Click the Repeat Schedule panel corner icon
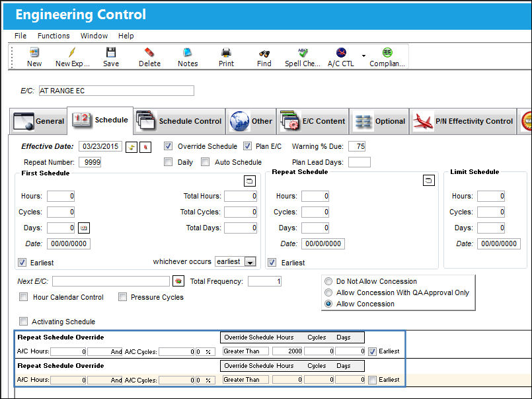532x399 pixels. [429, 181]
